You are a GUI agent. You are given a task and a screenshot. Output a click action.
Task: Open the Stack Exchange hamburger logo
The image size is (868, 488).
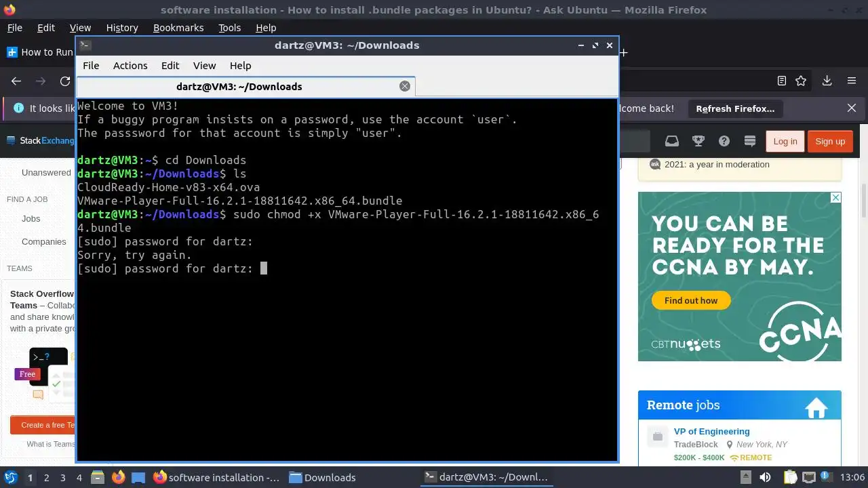coord(11,141)
